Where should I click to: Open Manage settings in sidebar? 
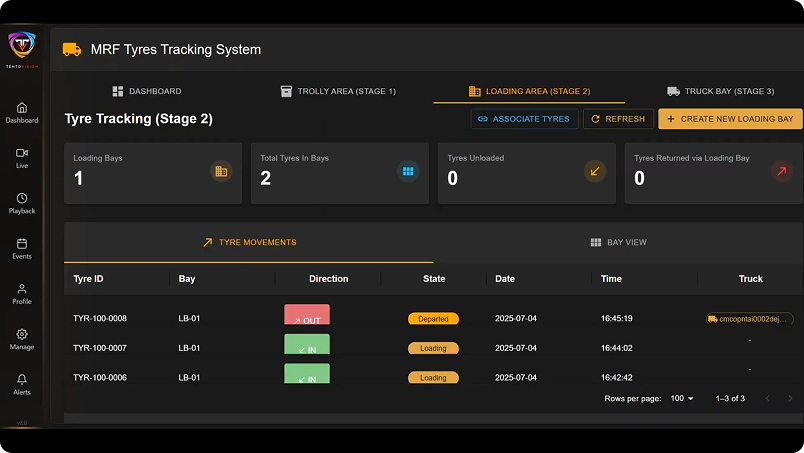(x=22, y=339)
